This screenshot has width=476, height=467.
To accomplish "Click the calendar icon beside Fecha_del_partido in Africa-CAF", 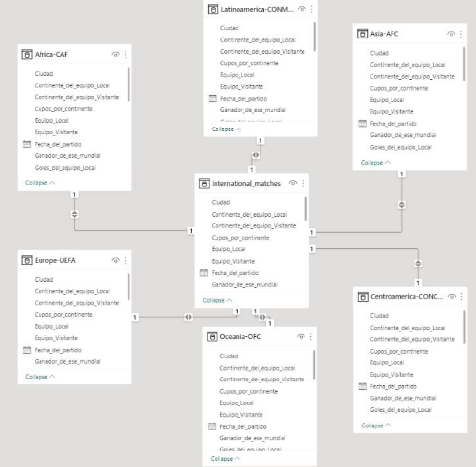I will click(x=27, y=144).
